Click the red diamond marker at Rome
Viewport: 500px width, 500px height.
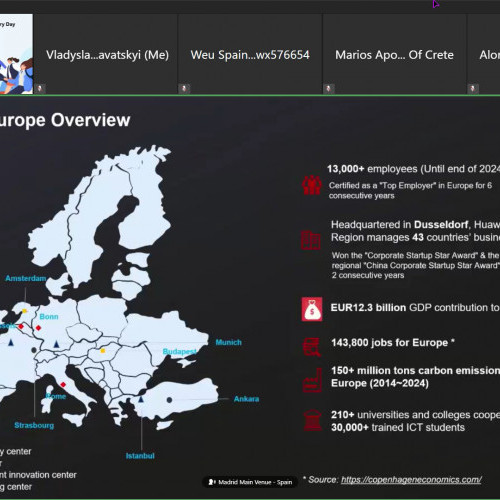click(63, 385)
